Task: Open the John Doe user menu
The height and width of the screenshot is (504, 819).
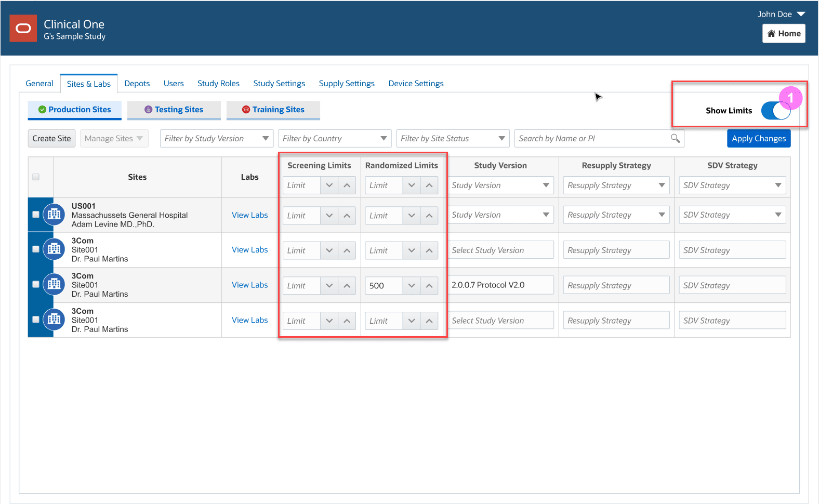Action: point(781,14)
